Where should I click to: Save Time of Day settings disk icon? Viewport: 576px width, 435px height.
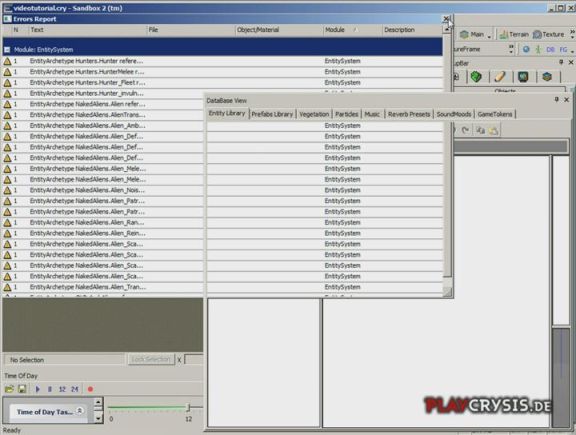click(x=22, y=389)
